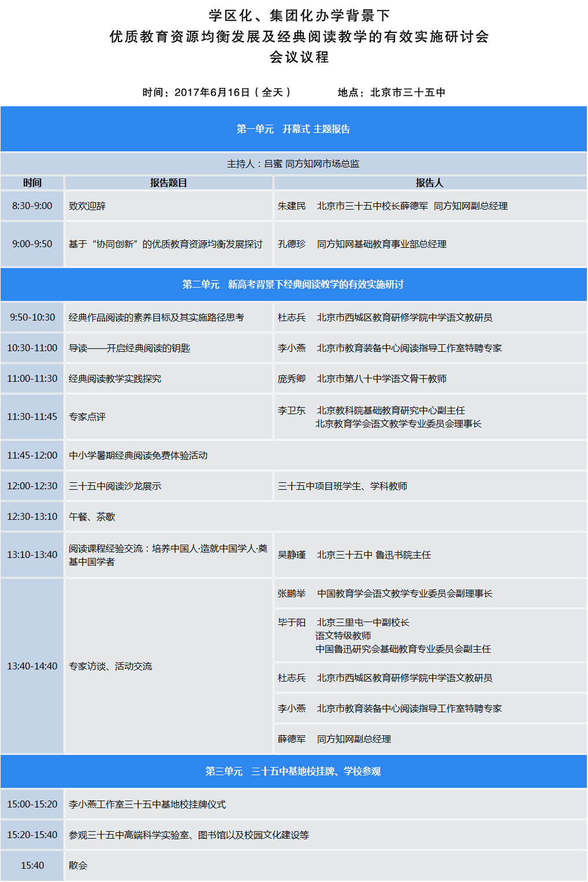Click the 午餐、茶歇 row text
The width and height of the screenshot is (588, 882).
(92, 517)
